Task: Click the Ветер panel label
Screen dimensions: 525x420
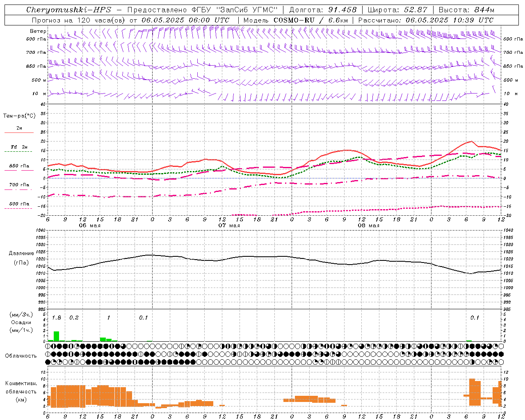Action: [x=38, y=31]
